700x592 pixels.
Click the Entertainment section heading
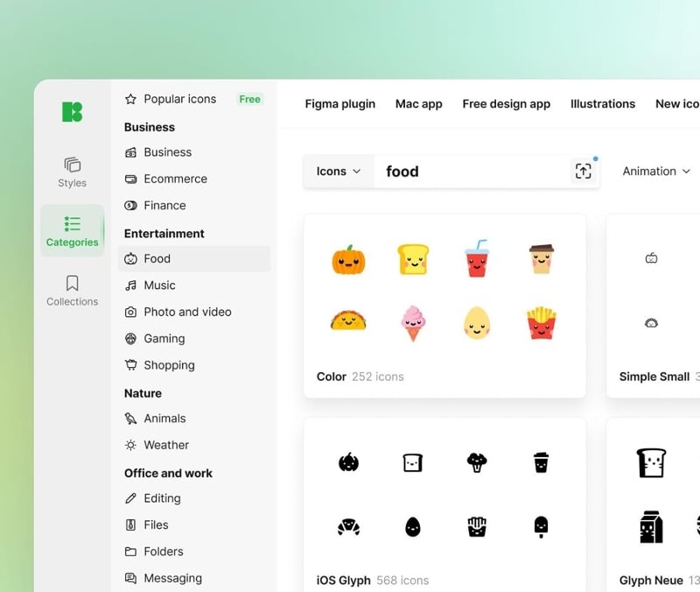click(164, 234)
